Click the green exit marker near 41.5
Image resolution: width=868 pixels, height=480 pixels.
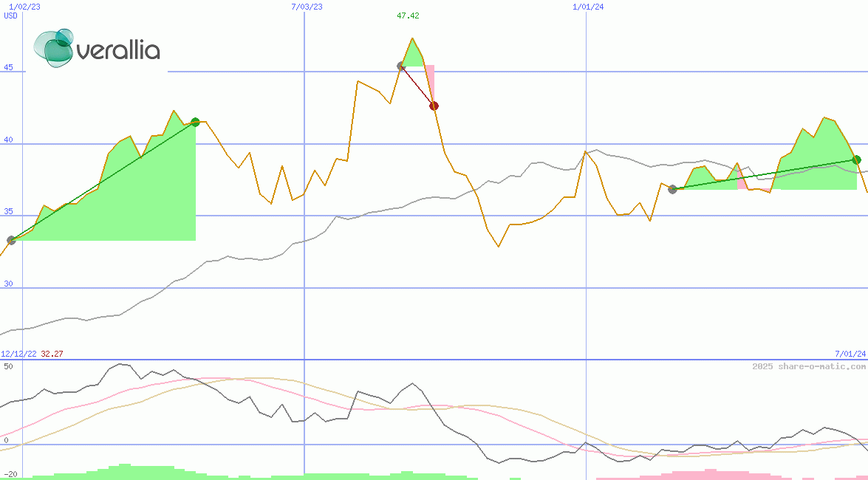[195, 122]
